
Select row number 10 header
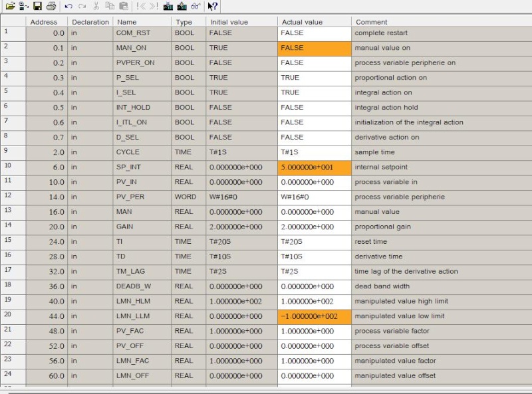pos(13,168)
